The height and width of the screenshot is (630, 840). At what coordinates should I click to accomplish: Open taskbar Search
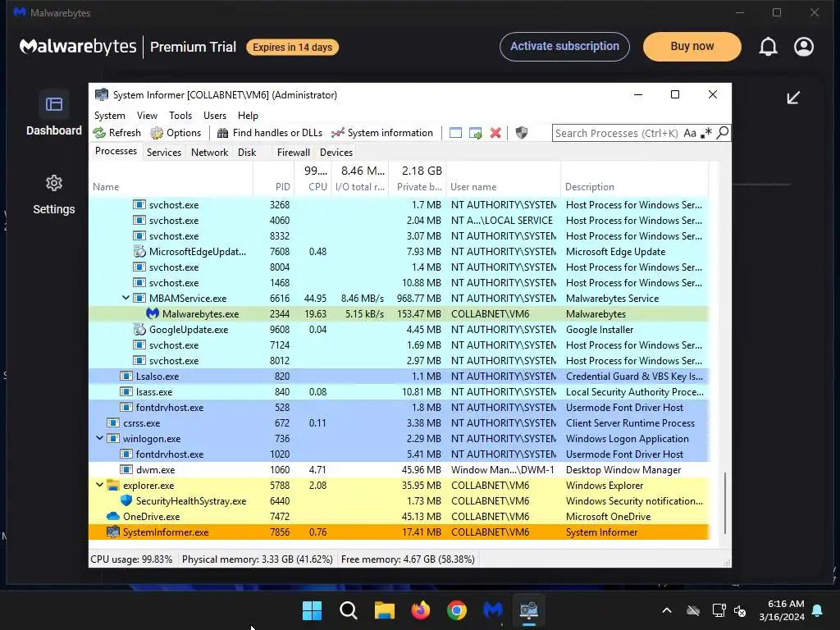pos(348,610)
